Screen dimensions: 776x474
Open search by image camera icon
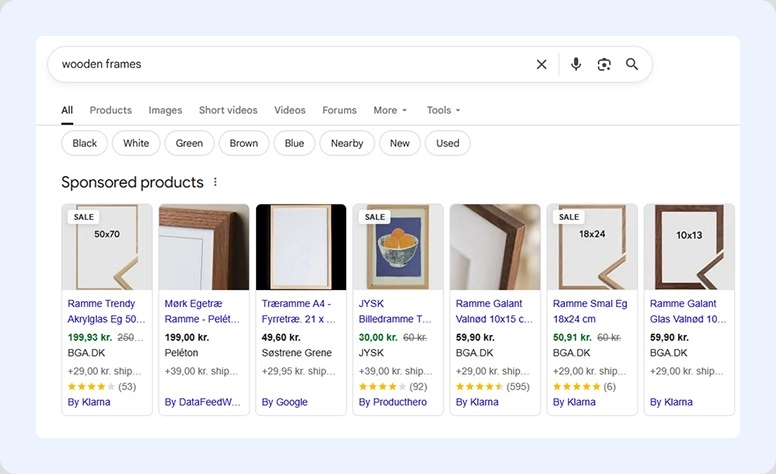[x=604, y=64]
